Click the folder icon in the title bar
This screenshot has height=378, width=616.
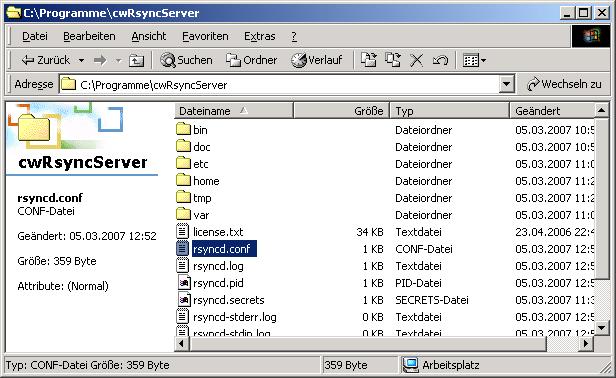pyautogui.click(x=13, y=13)
